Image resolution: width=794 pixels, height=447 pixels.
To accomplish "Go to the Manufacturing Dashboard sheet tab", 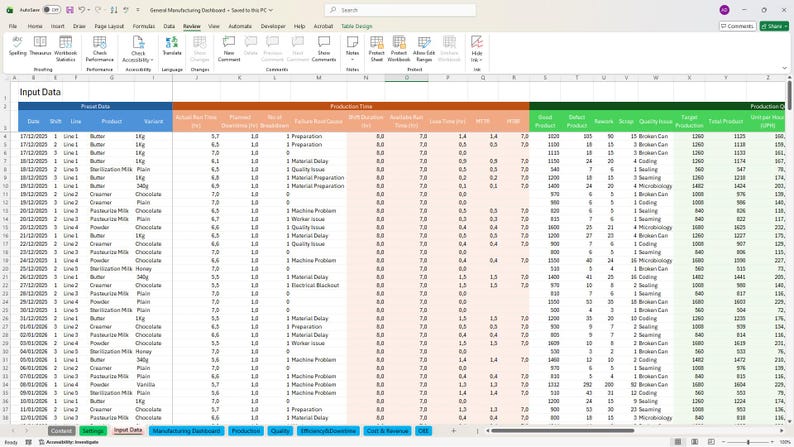I will tap(186, 431).
